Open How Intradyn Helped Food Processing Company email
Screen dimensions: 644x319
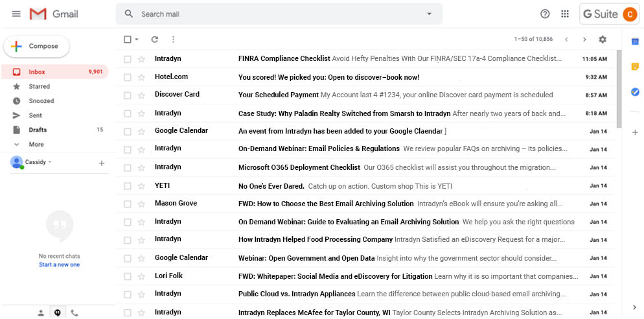coord(365,239)
